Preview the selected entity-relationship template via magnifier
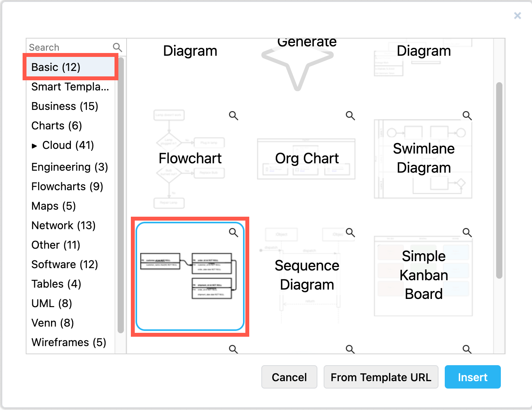This screenshot has width=532, height=410. 234,232
